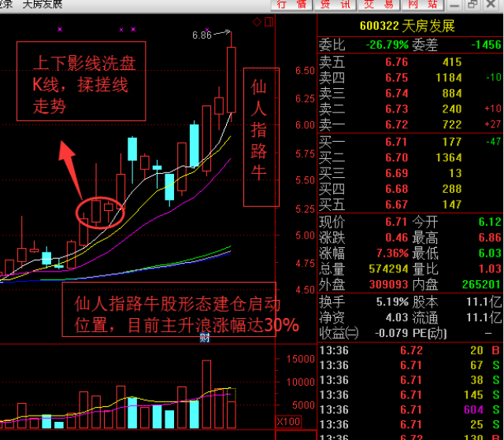Select the 13:36 trade of 25 lots
504x440 pixels.
click(409, 424)
